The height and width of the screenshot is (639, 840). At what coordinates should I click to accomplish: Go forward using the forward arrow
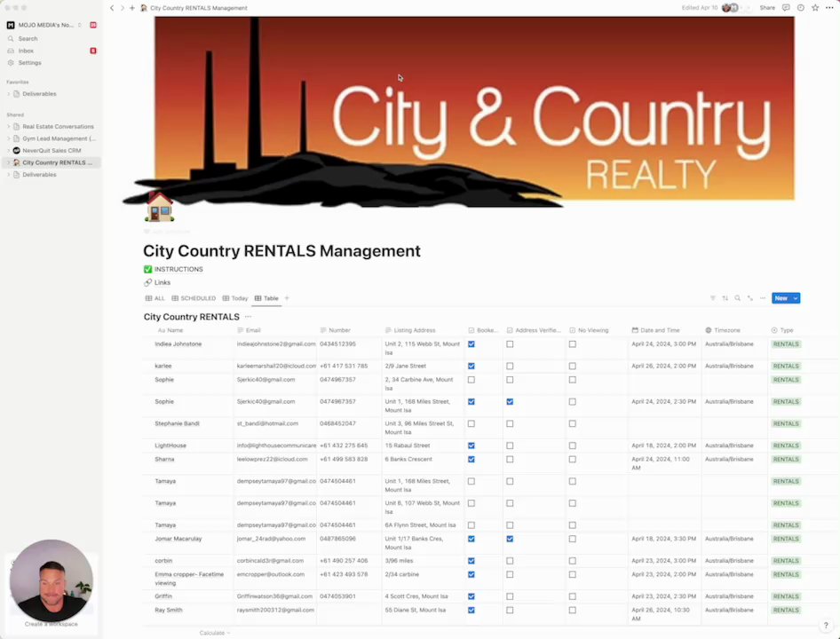tap(123, 8)
